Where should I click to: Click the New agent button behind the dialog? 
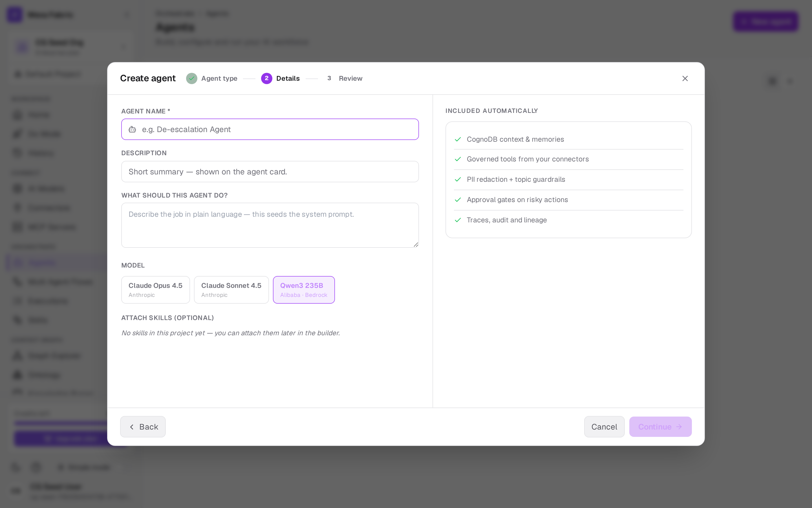[765, 21]
